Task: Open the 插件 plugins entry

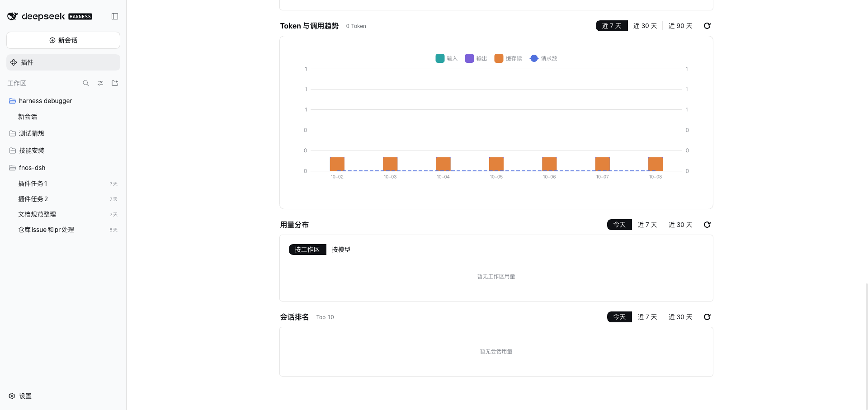Action: (x=63, y=62)
